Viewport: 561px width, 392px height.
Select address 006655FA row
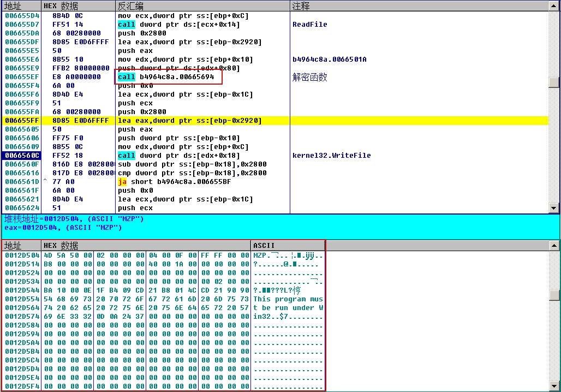275,112
